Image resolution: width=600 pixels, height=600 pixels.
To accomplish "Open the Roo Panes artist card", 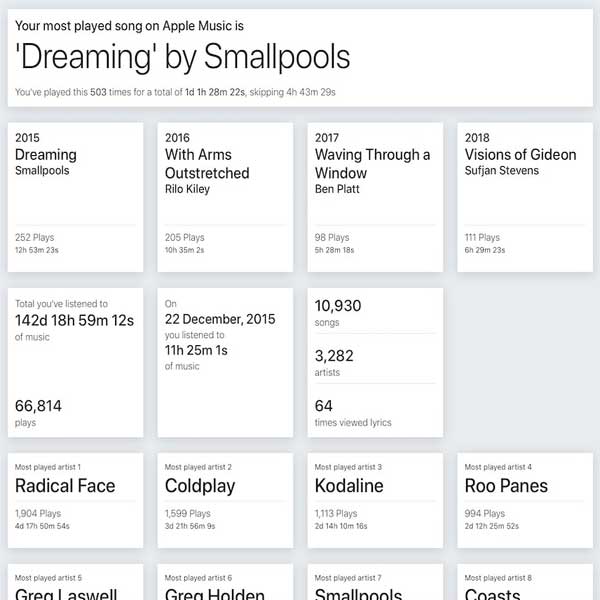I will tap(525, 501).
